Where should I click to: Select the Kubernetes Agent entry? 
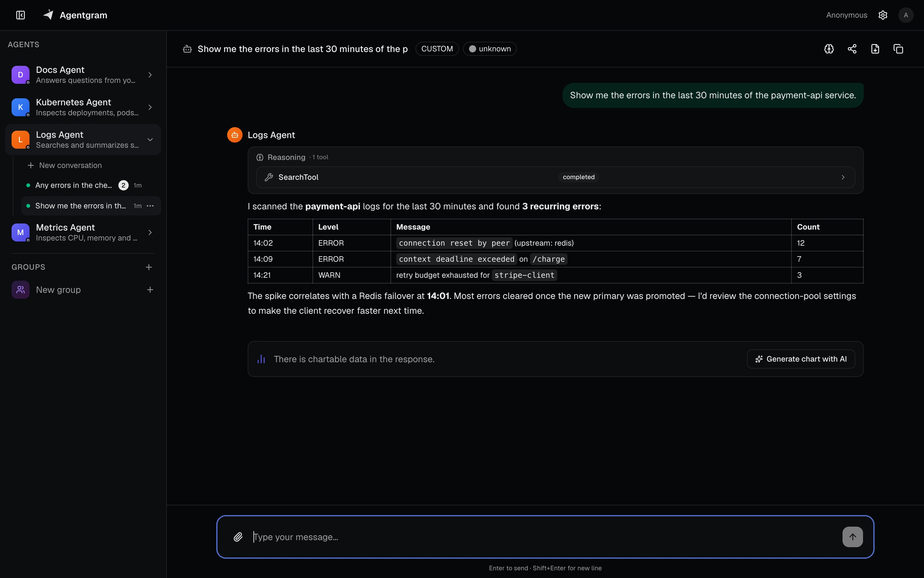click(83, 107)
